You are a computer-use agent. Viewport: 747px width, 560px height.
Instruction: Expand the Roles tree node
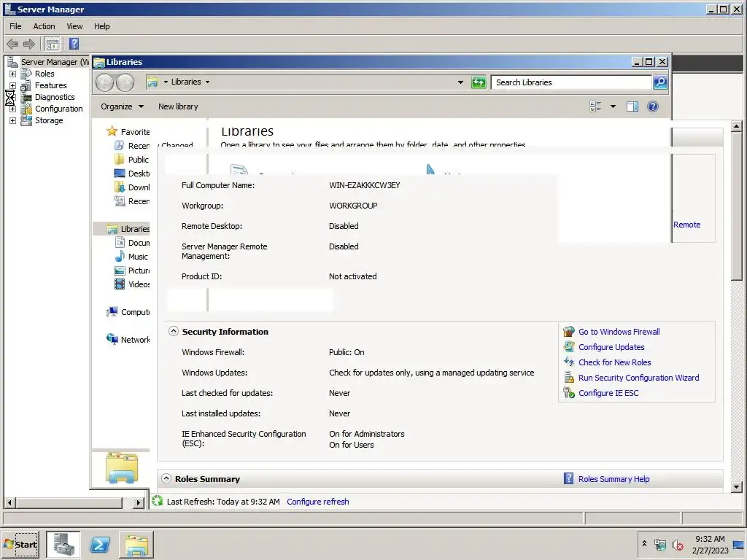pyautogui.click(x=12, y=74)
